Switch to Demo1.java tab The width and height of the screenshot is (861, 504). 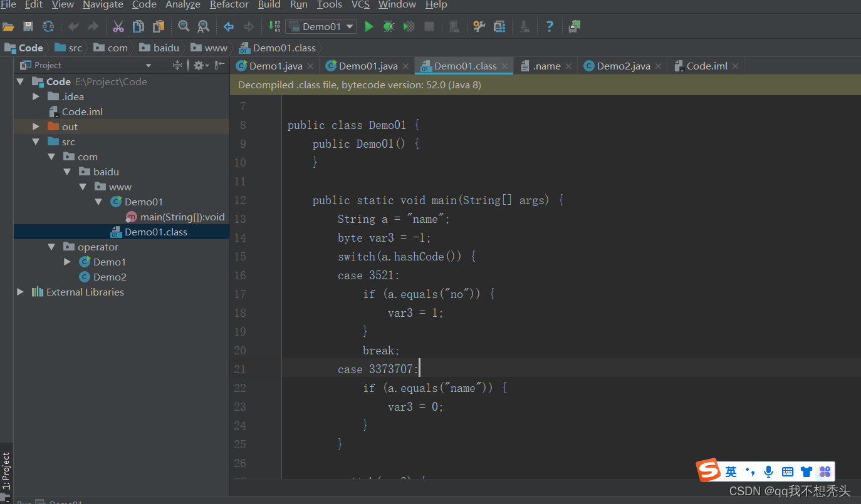point(275,66)
